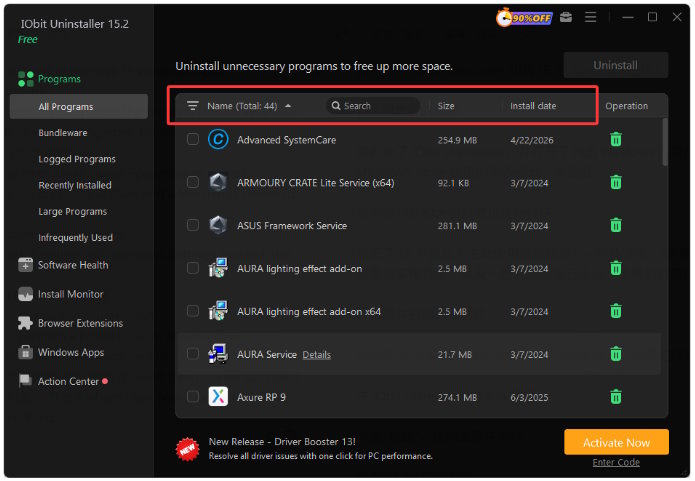Image resolution: width=695 pixels, height=481 pixels.
Task: Click the trash icon for ASUS Framework Service
Action: coord(616,225)
